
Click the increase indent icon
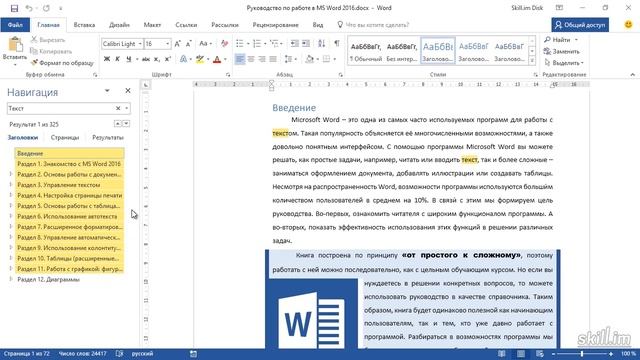click(306, 43)
